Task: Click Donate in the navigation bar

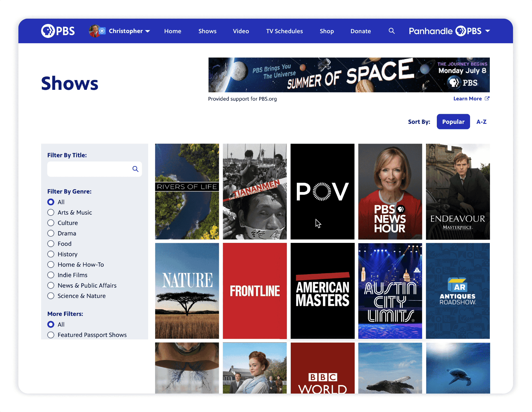Action: point(360,31)
